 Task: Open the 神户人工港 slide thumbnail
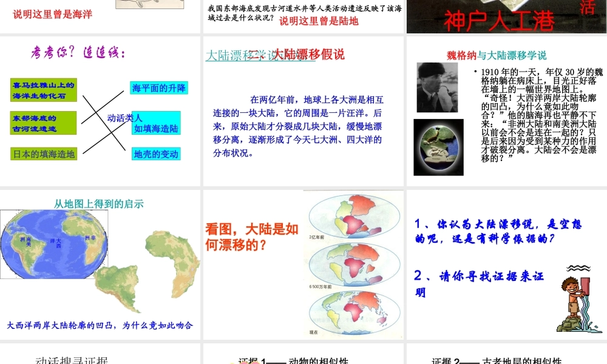tap(507, 16)
